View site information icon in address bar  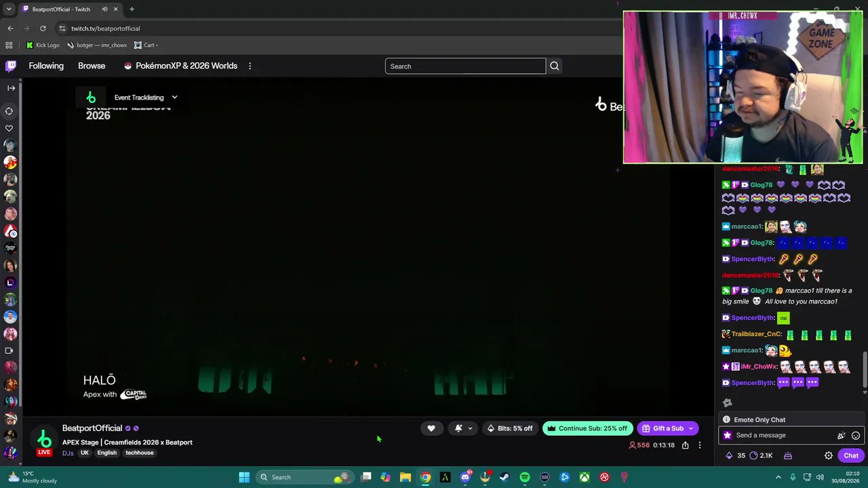click(x=62, y=28)
